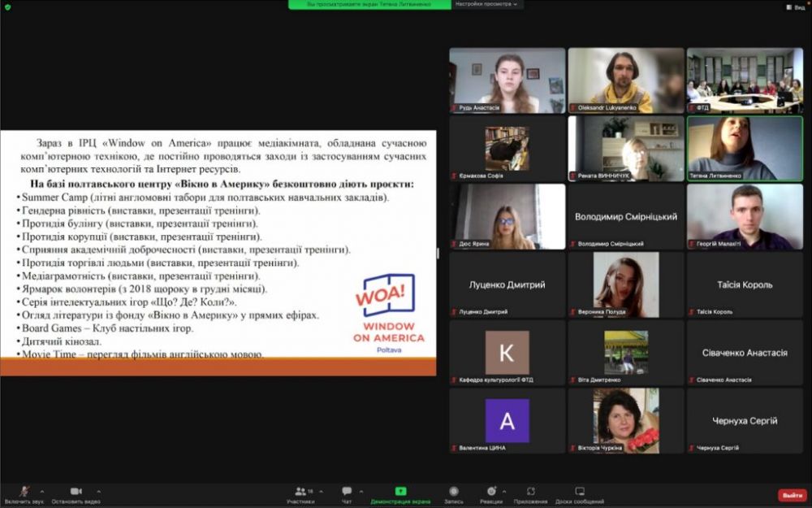Leave the meeting with Выйти button

pos(792,495)
